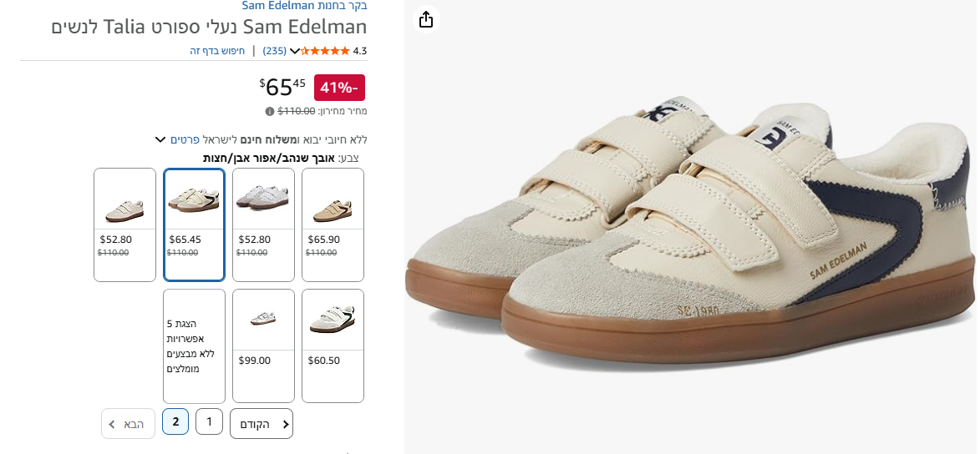Choose the selected $65.45 ivory/navy swatch

(x=194, y=224)
